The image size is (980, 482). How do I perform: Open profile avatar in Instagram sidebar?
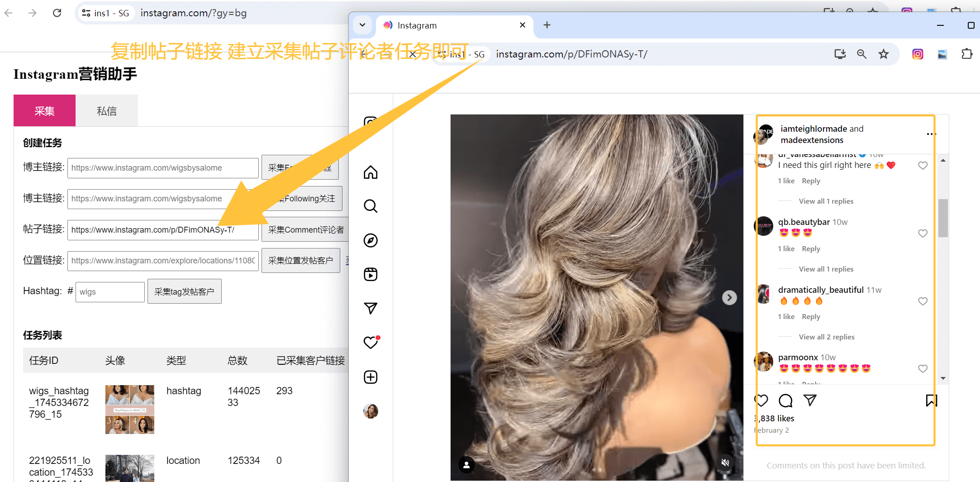[x=371, y=411]
